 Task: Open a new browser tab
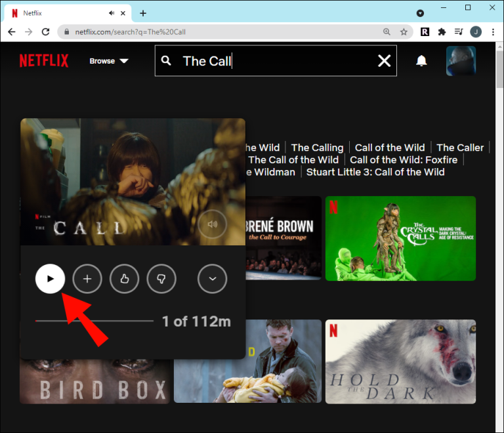pos(143,13)
